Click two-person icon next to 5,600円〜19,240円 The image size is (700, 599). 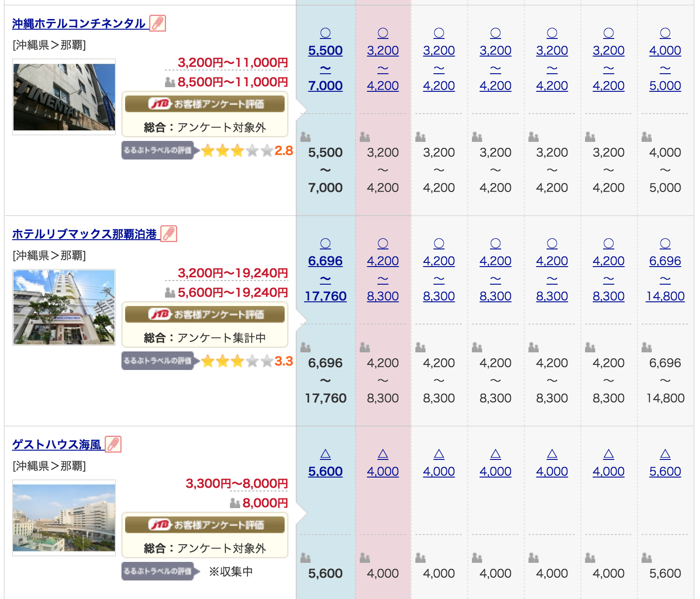click(170, 293)
